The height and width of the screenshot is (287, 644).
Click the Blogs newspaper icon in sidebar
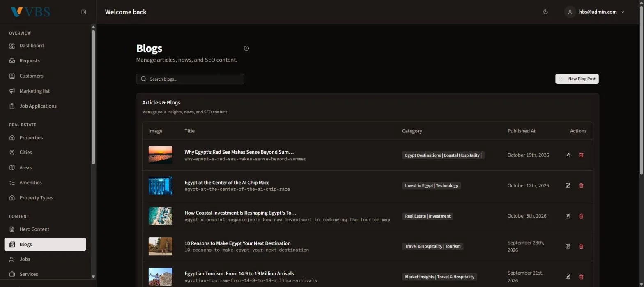pos(12,244)
